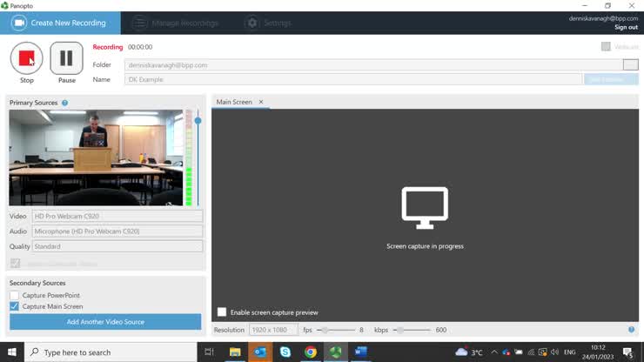The height and width of the screenshot is (362, 644).
Task: Adjust the fps slider
Action: pos(323,330)
